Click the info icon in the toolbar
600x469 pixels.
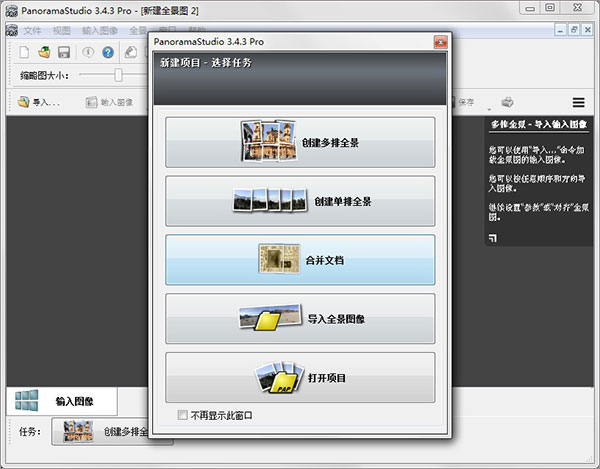tap(88, 52)
